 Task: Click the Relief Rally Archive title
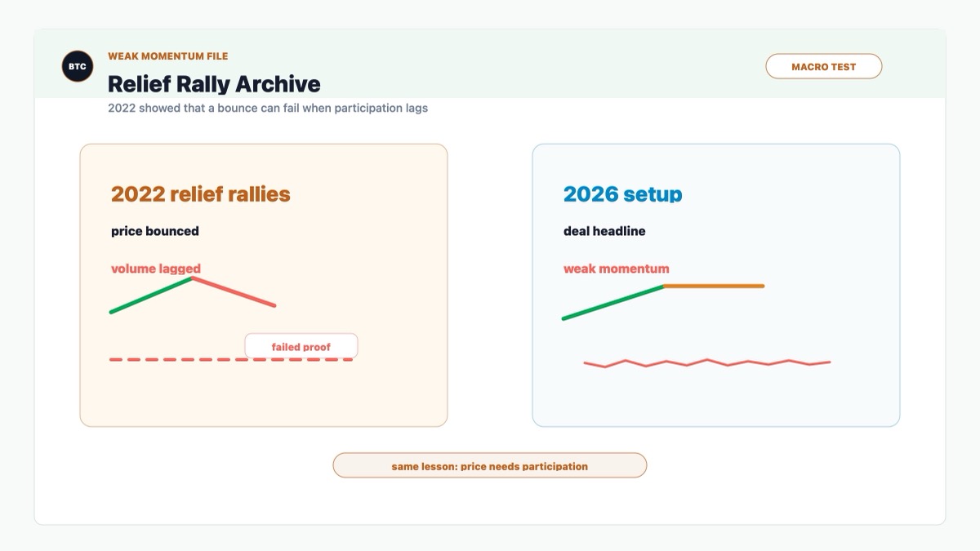click(x=214, y=84)
